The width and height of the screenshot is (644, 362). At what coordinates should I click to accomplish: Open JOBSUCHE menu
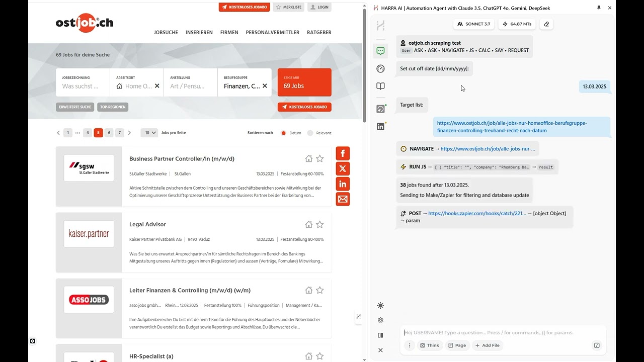[166, 32]
